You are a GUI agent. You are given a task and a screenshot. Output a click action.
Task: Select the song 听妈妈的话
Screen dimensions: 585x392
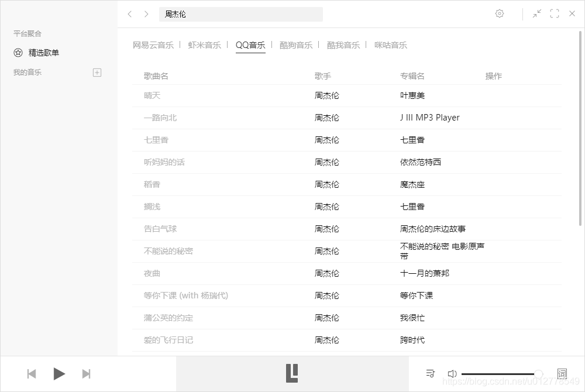tap(164, 162)
